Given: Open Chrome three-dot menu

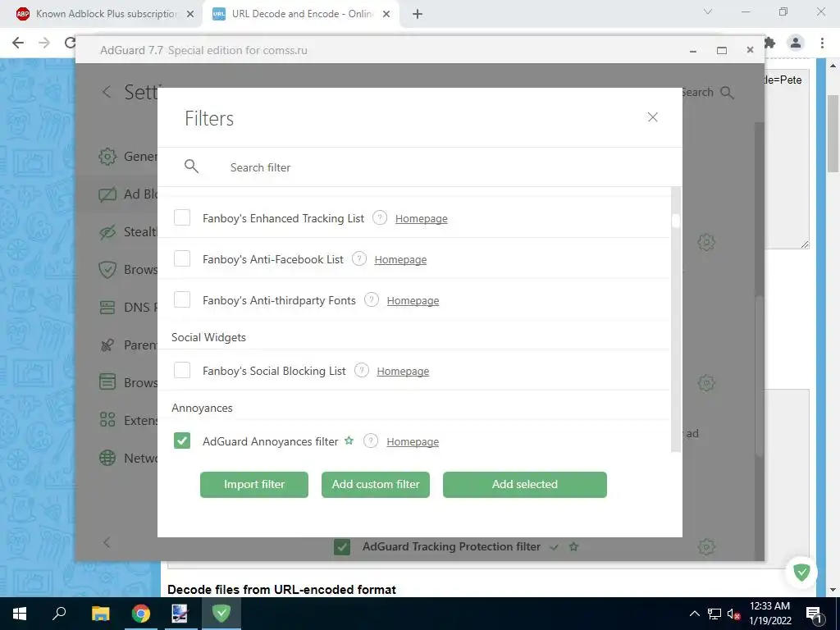Looking at the screenshot, I should [822, 43].
